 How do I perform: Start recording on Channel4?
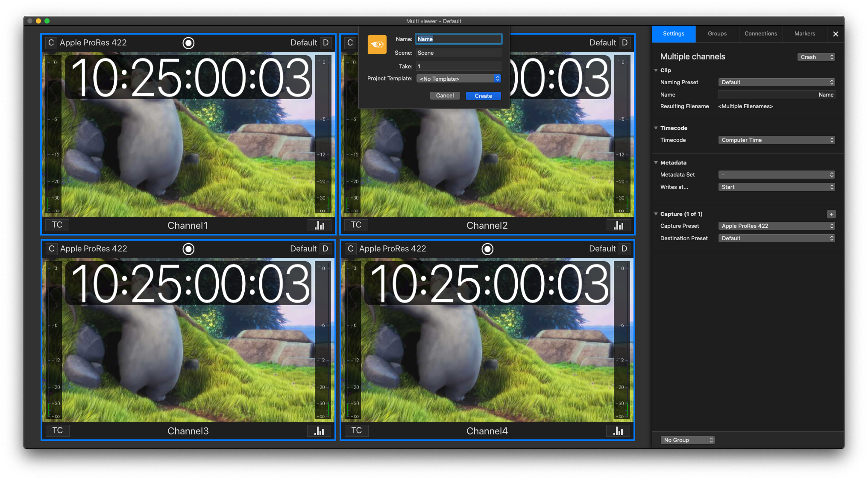tap(487, 249)
